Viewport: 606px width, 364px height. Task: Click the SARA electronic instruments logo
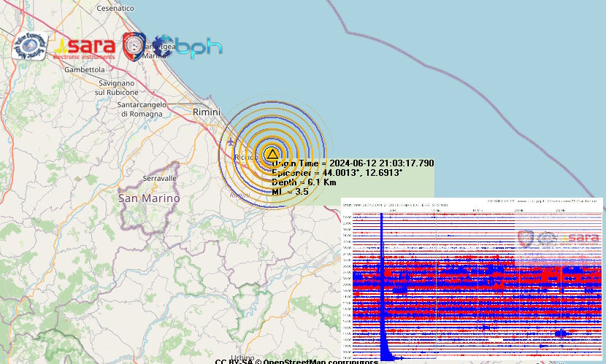[85, 48]
